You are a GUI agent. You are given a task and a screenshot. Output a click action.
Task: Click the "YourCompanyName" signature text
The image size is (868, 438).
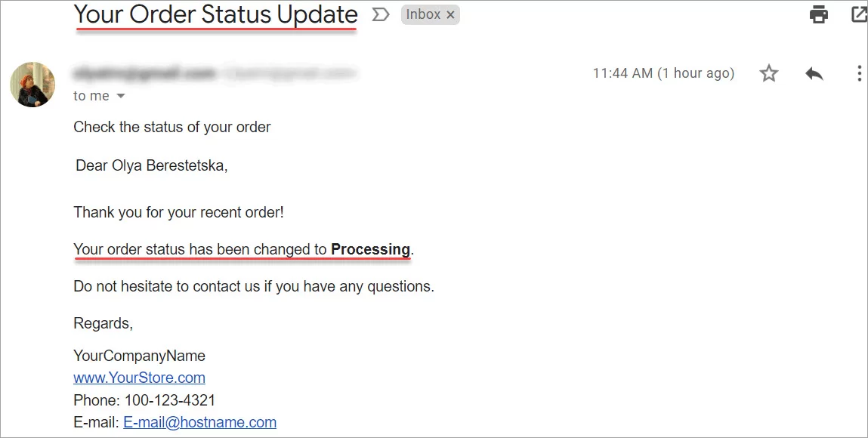click(x=139, y=356)
